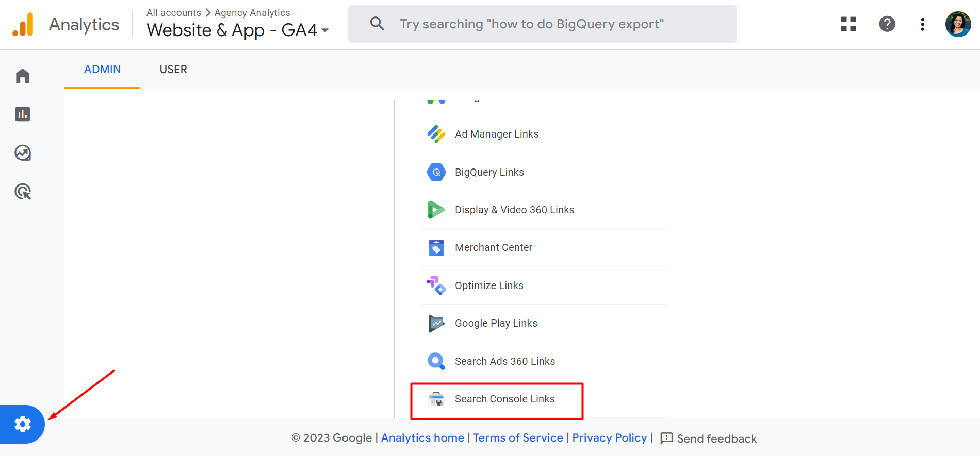Open the Privacy Policy link
This screenshot has width=980, height=456.
609,438
